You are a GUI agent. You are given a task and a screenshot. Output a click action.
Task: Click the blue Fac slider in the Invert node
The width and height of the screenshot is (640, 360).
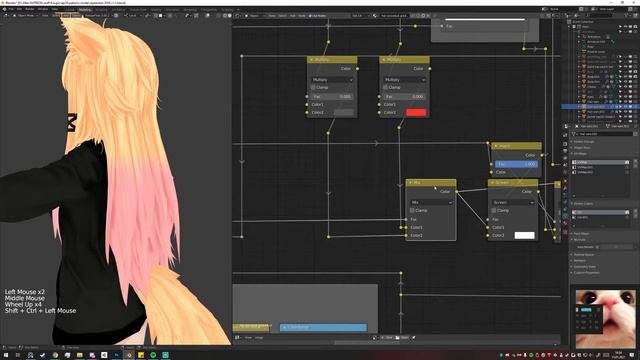click(x=516, y=164)
